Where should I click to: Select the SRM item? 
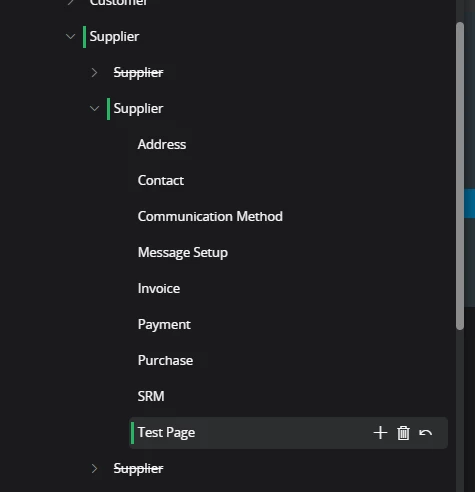[x=151, y=396]
